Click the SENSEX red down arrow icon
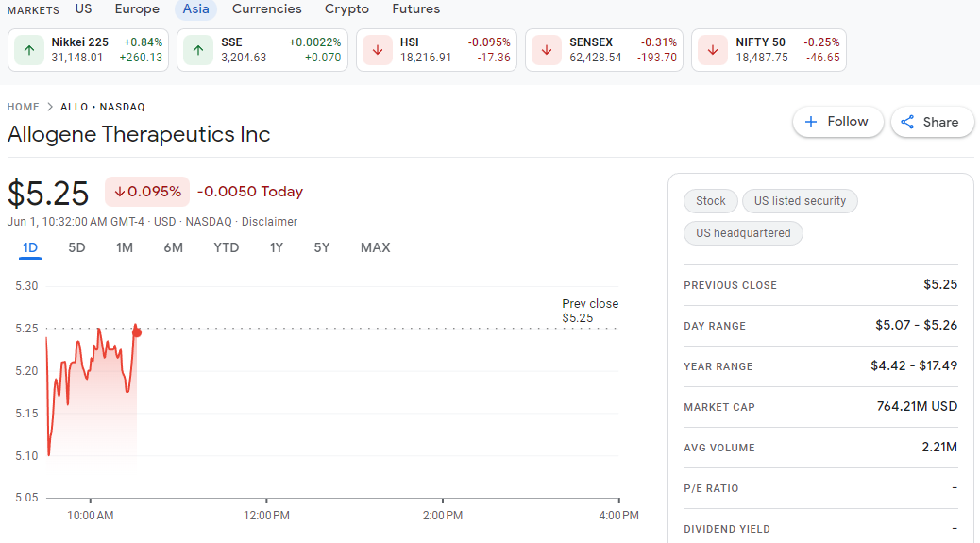Screen dimensions: 980x543 tap(547, 50)
